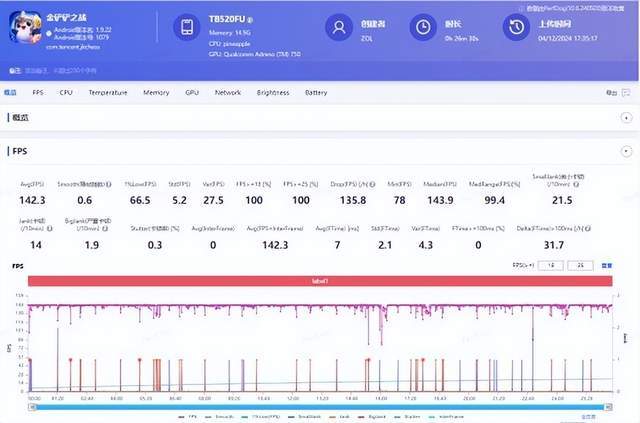The image size is (640, 423).
Task: Expand the 概览 section chevron
Action: (x=625, y=118)
